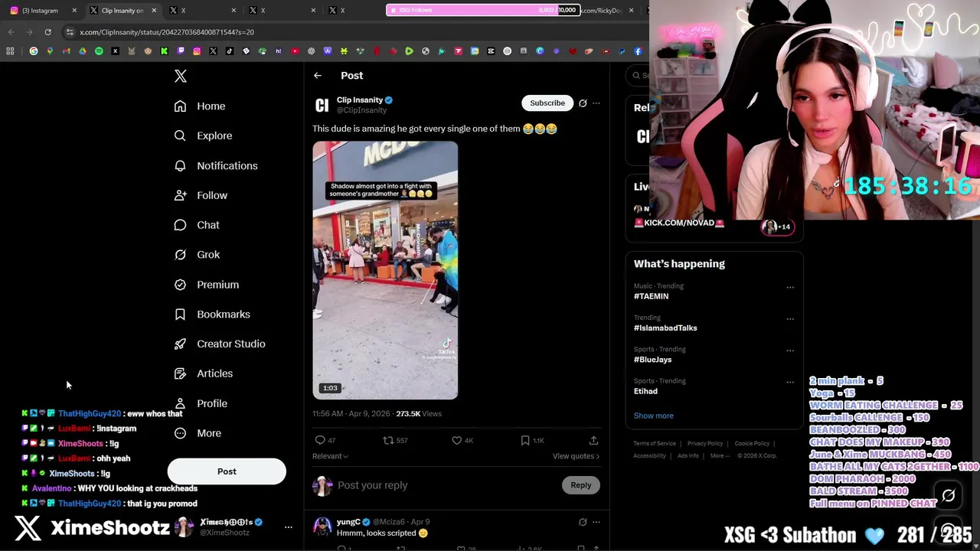Open Clip Insanity's profile name link

coord(360,100)
